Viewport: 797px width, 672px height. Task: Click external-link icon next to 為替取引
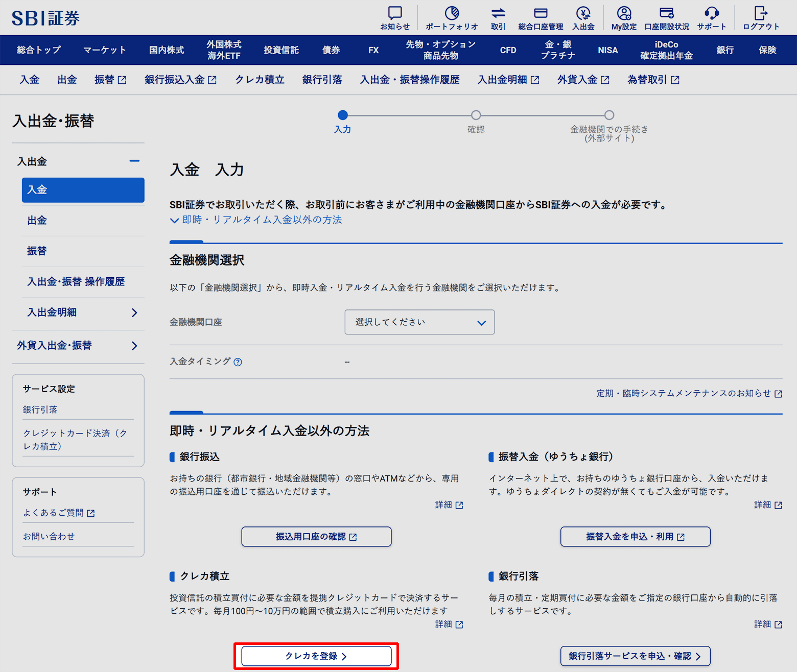[675, 80]
